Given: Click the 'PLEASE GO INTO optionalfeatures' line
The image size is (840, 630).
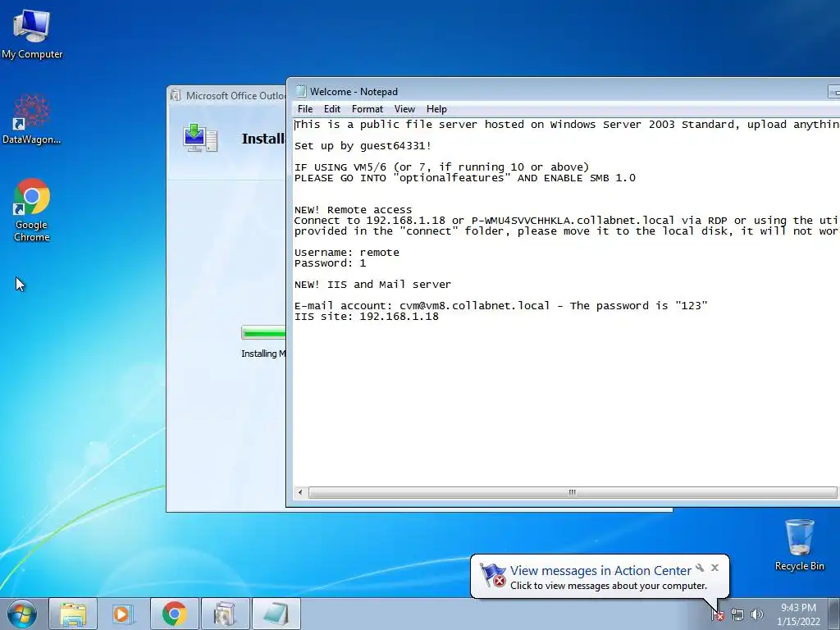Looking at the screenshot, I should pos(465,178).
